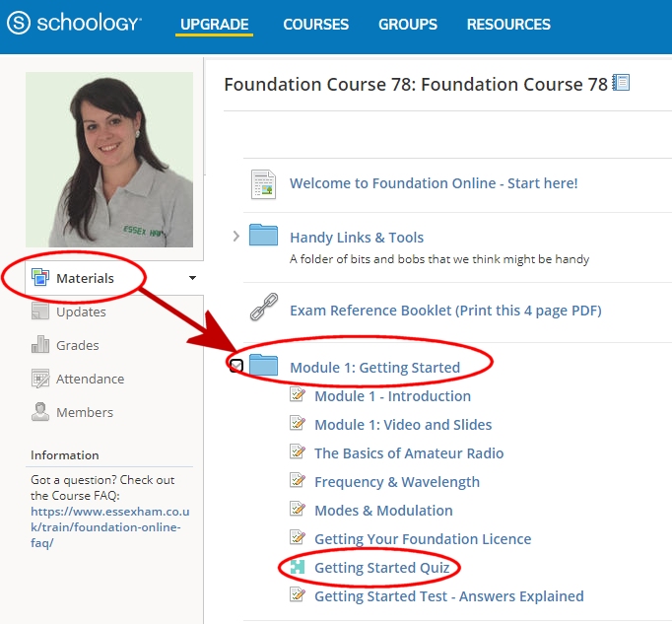The width and height of the screenshot is (672, 624).
Task: Open Module 1: Video and Slides link
Action: pyautogui.click(x=403, y=425)
